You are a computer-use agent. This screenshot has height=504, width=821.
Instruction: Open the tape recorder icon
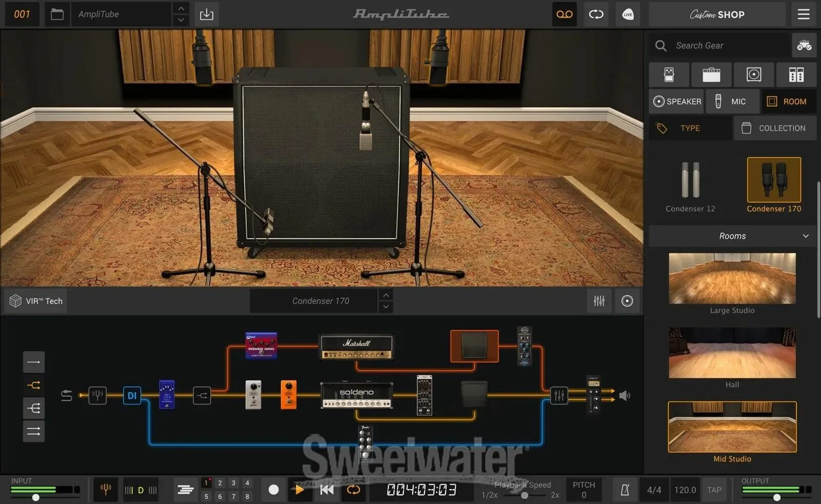coord(564,14)
